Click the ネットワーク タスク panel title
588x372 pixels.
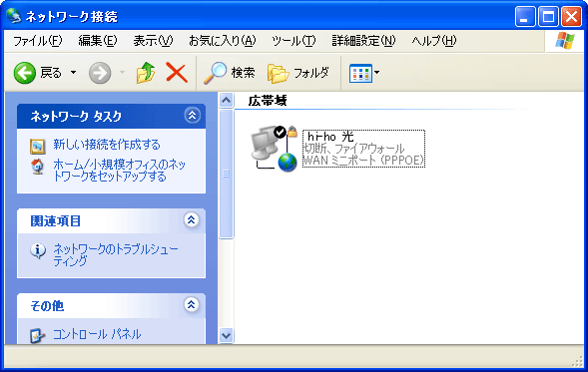point(76,116)
